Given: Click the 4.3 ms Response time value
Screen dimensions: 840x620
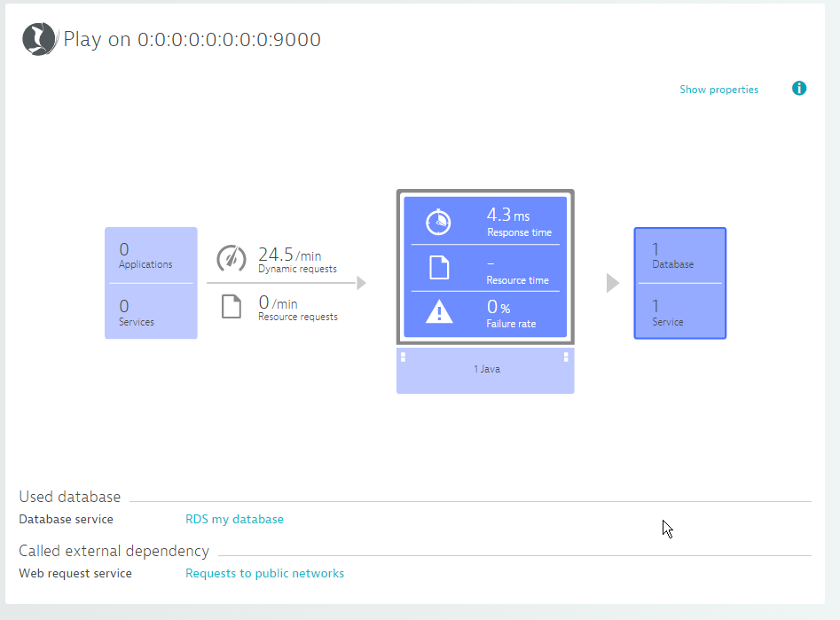Looking at the screenshot, I should tap(519, 222).
